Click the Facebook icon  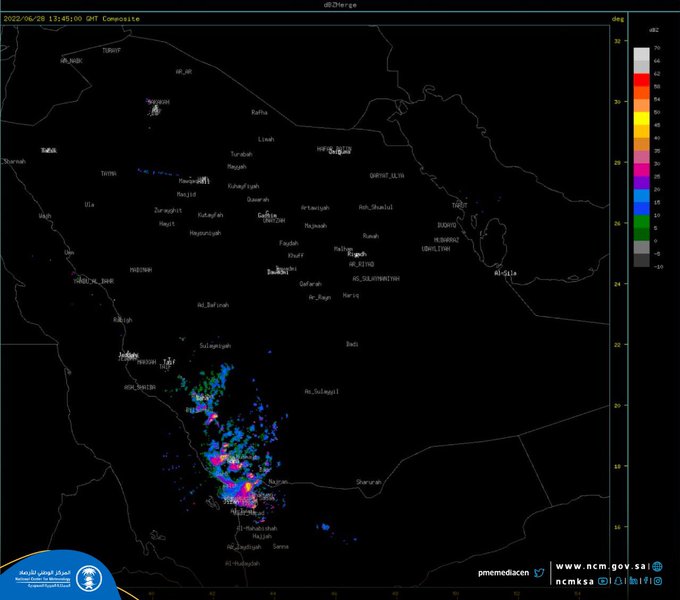point(646,580)
